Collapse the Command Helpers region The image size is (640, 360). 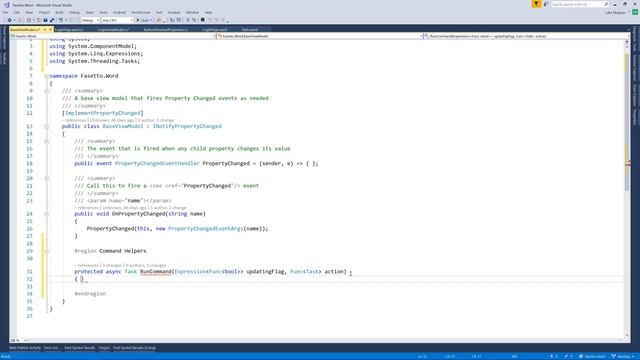coord(47,251)
